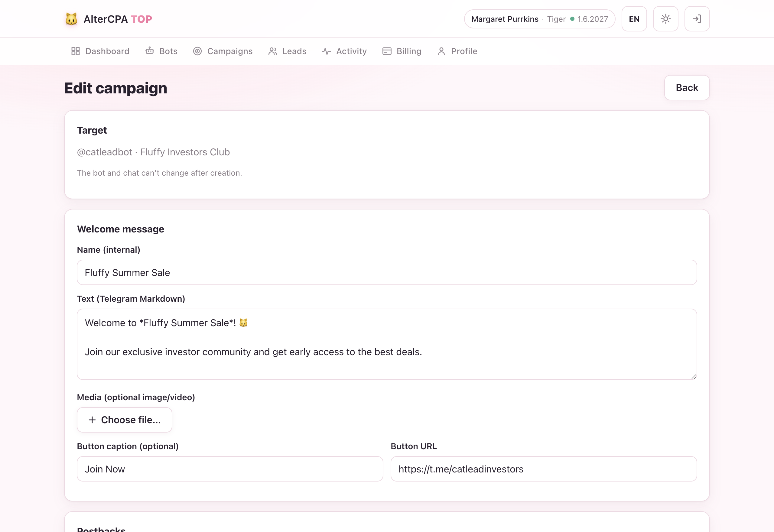Open the Dashboard tab
The width and height of the screenshot is (774, 532).
(100, 51)
